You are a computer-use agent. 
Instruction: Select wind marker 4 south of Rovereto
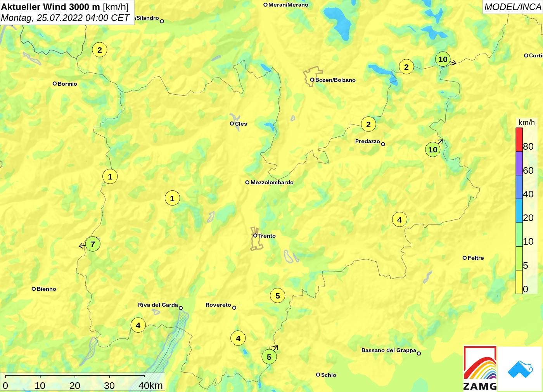238,338
